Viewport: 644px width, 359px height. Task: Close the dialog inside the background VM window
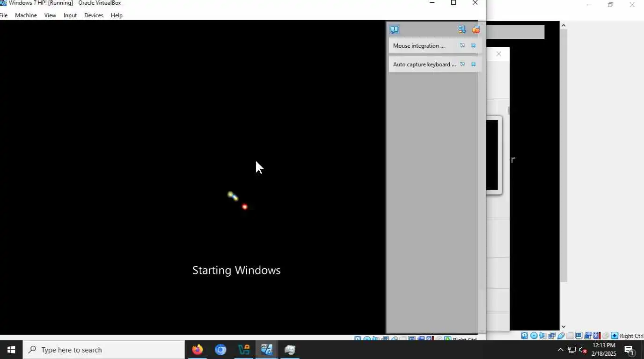tap(499, 54)
